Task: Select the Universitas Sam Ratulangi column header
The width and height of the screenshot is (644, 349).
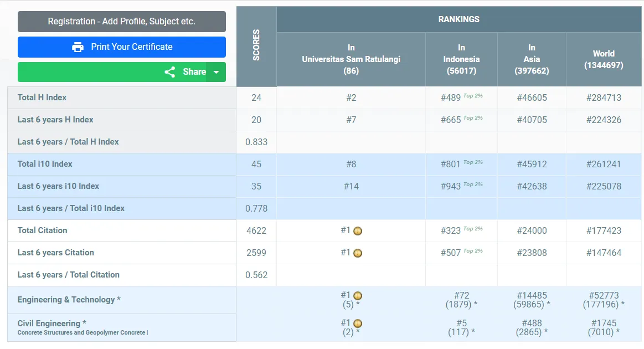Action: pos(351,59)
